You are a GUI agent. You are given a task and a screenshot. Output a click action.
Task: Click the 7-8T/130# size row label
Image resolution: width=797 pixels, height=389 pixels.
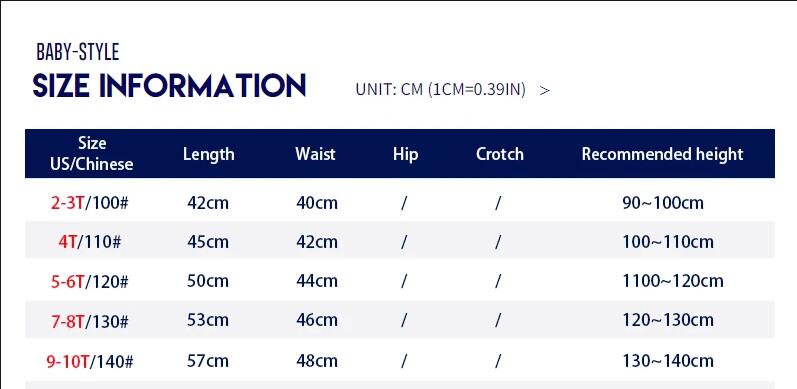pos(89,320)
